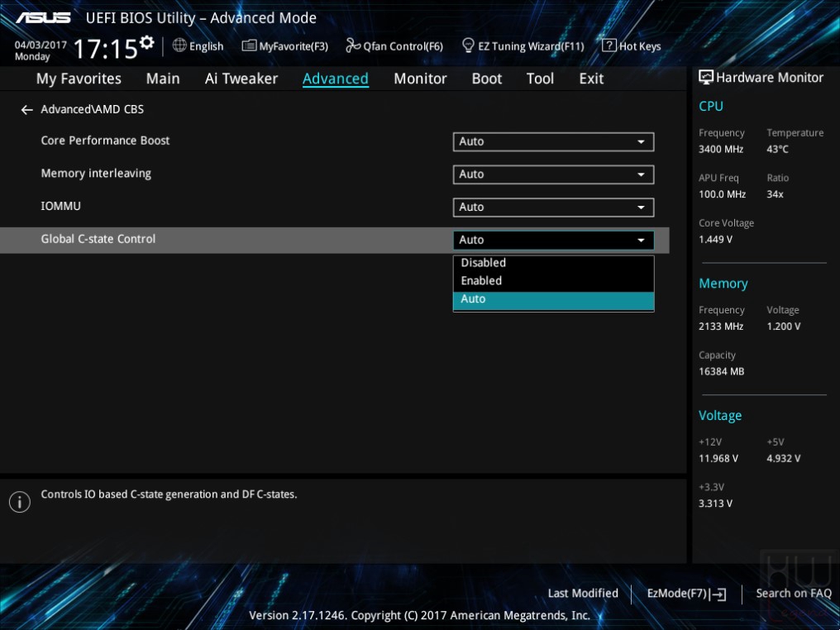Click the 1.200 V memory voltage value
Screen dimensions: 840x630
(x=783, y=327)
